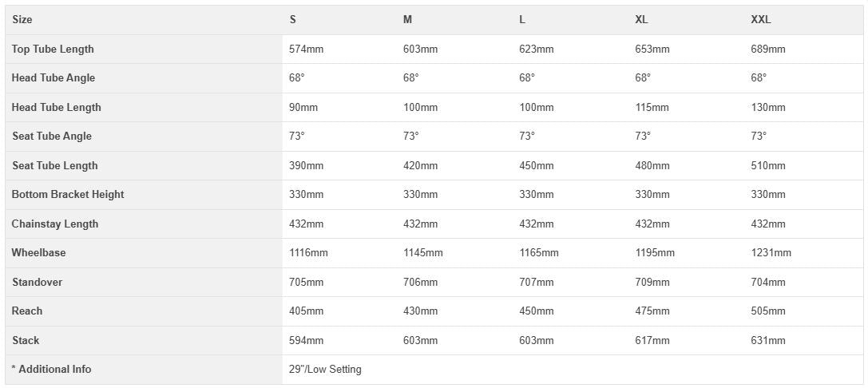Click the Additional Info row label
868x388 pixels.
pyautogui.click(x=52, y=370)
